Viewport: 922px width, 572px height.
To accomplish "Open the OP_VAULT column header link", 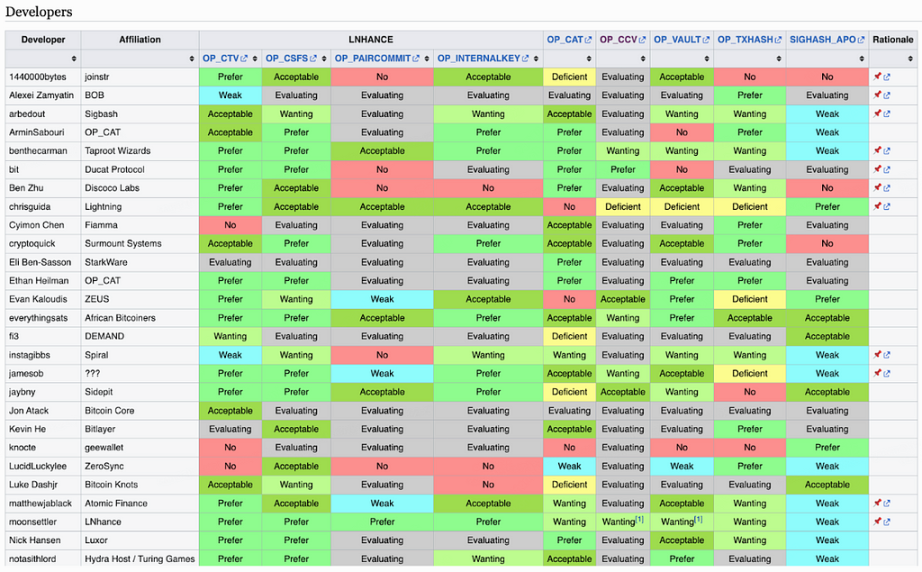I will click(675, 40).
